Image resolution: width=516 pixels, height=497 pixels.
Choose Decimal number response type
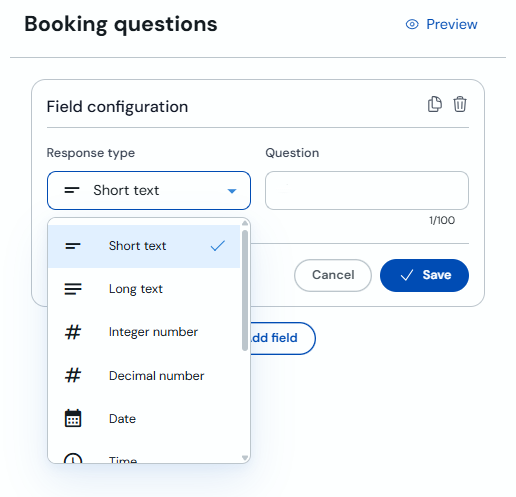click(144, 376)
